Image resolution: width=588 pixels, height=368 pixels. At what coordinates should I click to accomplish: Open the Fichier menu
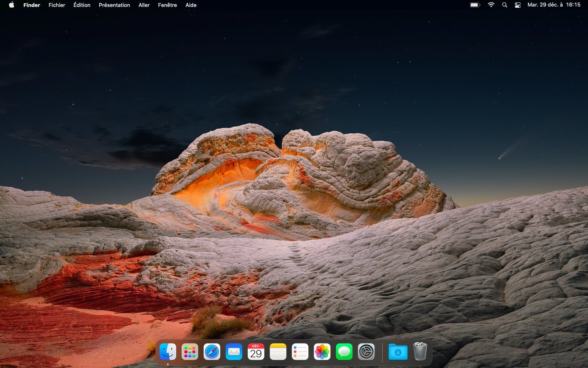coord(57,5)
